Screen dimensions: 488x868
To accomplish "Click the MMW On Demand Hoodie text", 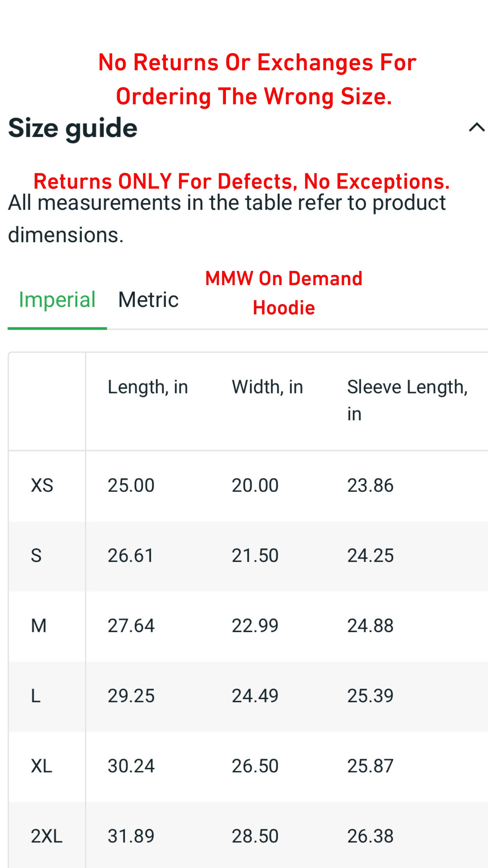I will point(284,293).
